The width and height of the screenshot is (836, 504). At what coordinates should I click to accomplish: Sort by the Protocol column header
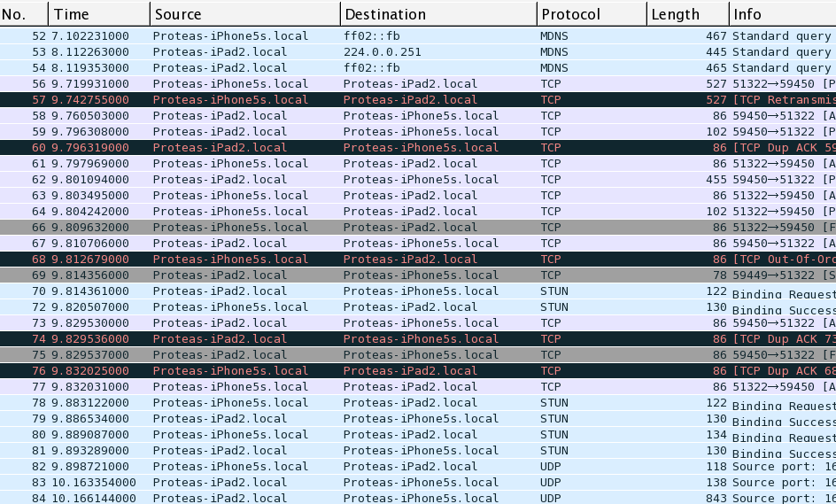click(592, 14)
